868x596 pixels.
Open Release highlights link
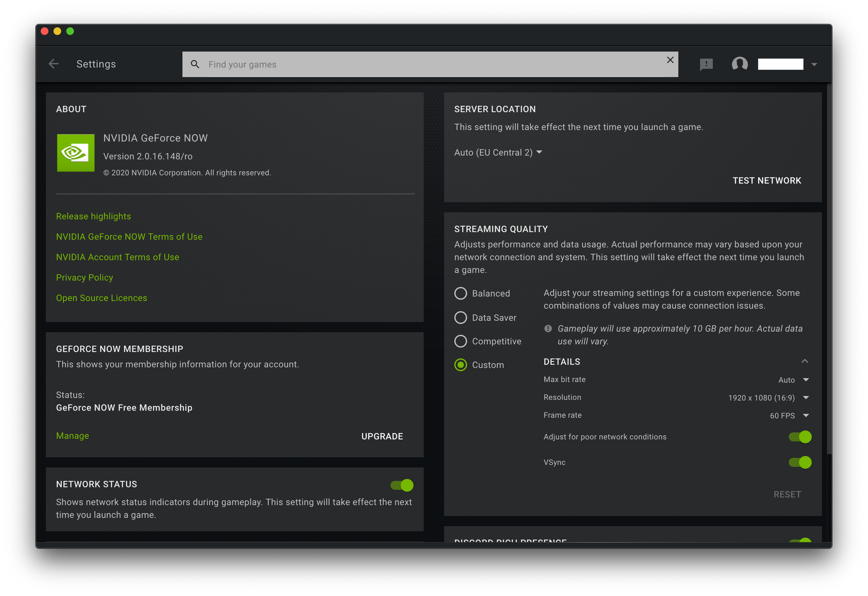(x=93, y=216)
